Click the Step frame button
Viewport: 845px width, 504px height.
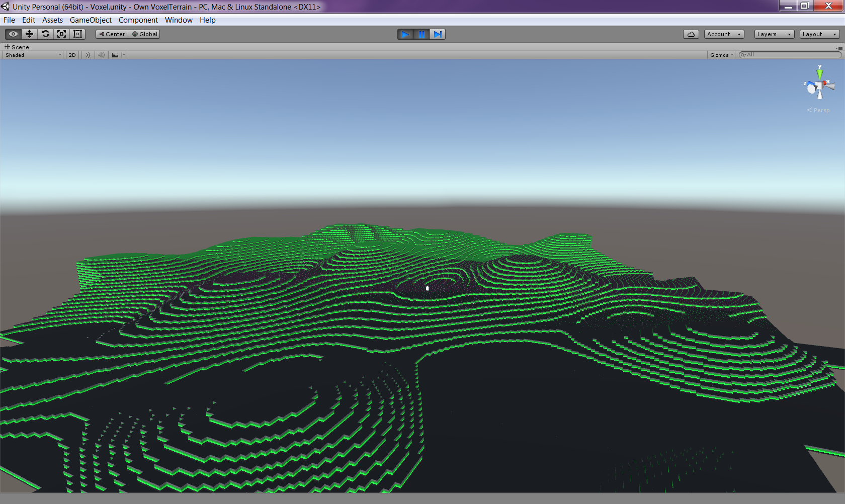(x=438, y=34)
